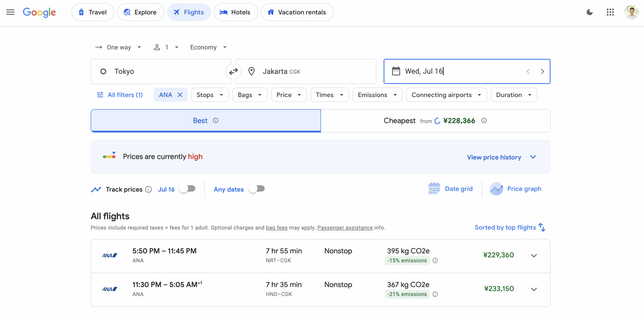Open the Price filter dropdown
644x314 pixels.
pyautogui.click(x=289, y=95)
